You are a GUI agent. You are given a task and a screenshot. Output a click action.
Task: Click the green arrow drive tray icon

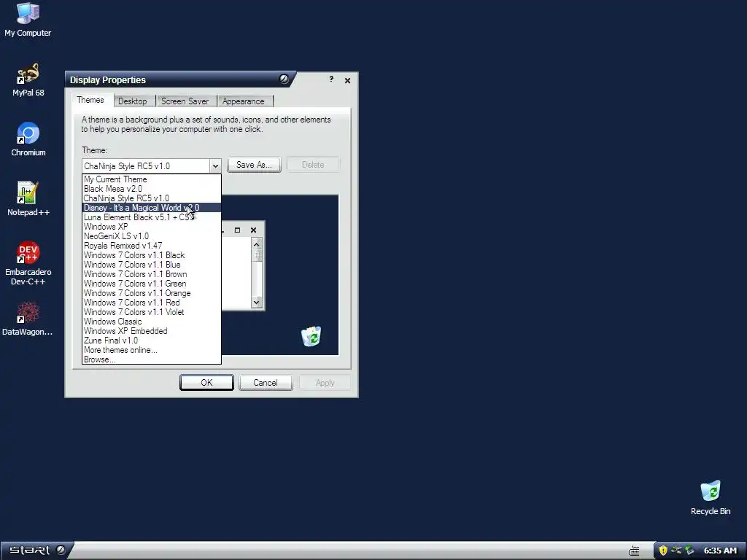tap(689, 551)
